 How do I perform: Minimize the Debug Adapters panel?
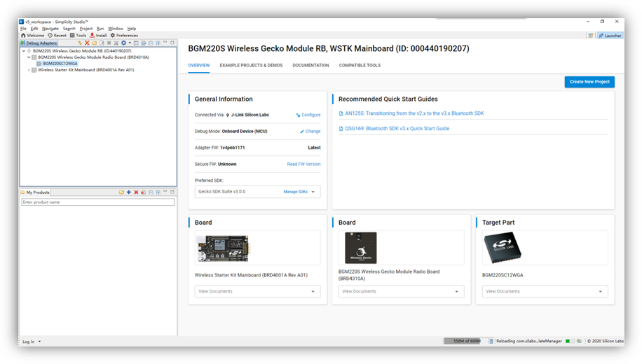click(165, 43)
